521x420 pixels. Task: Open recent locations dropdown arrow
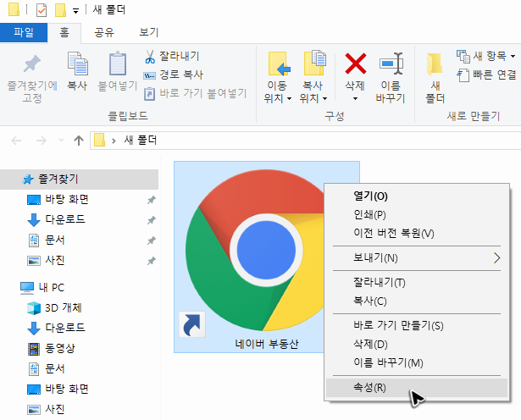(61, 141)
